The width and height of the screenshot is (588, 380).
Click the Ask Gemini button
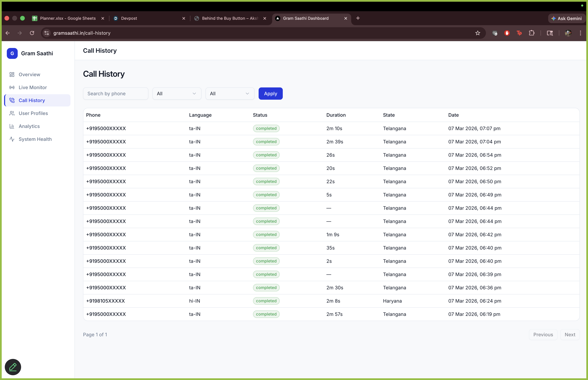click(567, 19)
